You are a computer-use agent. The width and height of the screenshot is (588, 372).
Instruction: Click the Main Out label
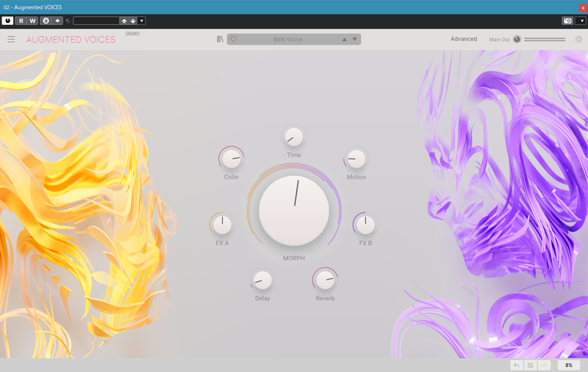click(500, 40)
